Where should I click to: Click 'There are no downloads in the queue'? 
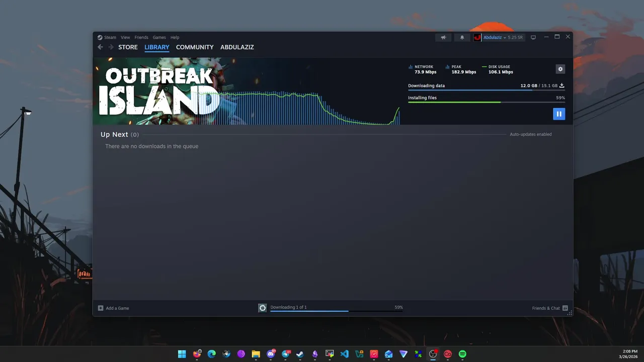[x=152, y=146]
